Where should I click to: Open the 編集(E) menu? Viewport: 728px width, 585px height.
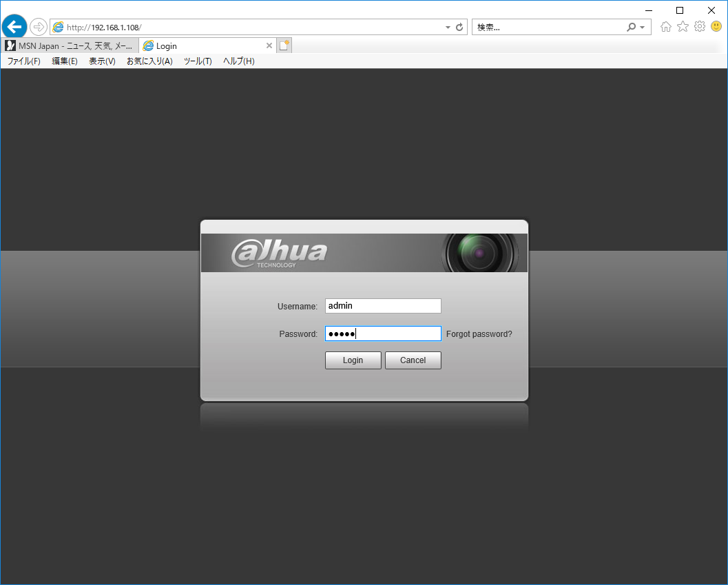65,61
